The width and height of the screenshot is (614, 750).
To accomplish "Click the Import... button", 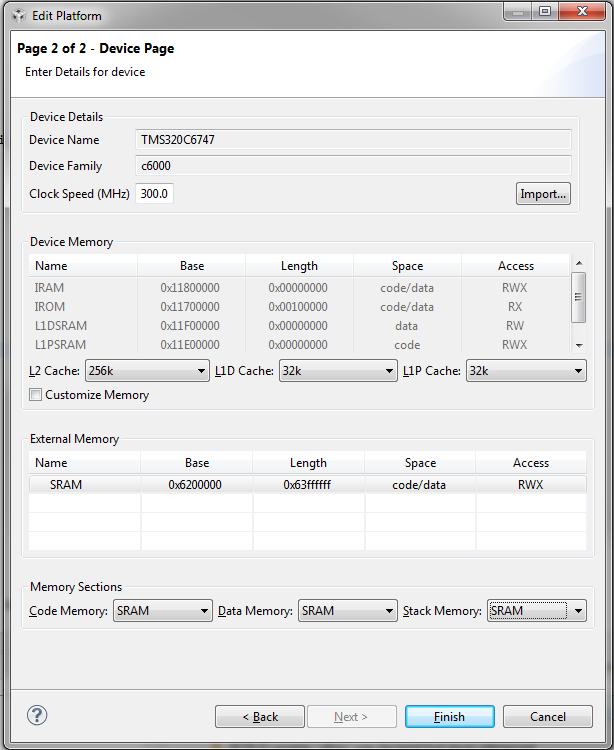I will pyautogui.click(x=543, y=194).
